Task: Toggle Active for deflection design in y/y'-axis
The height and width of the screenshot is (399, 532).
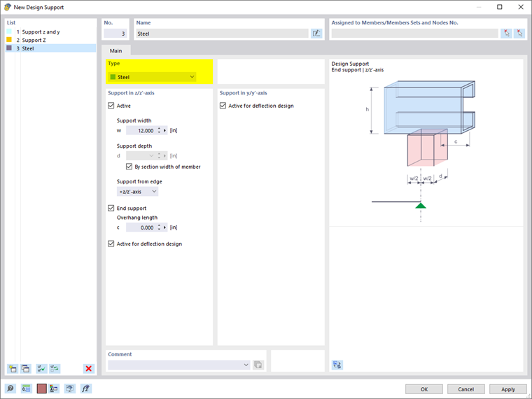Action: (x=223, y=106)
